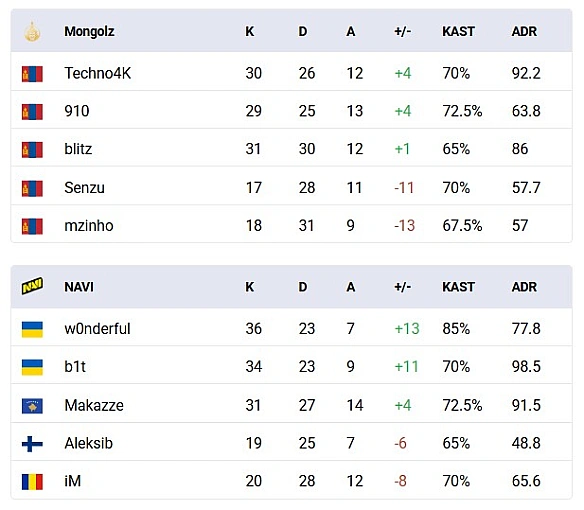
Task: Open player w0nderful's profile
Action: click(x=97, y=329)
